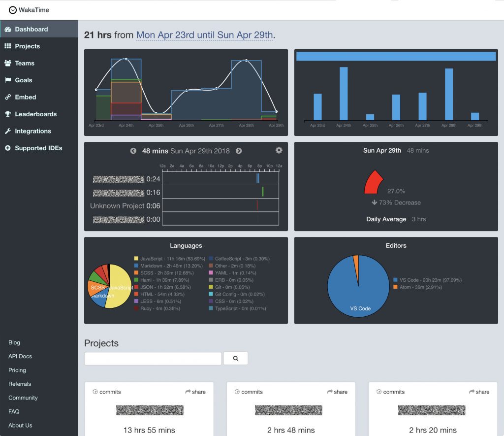504x436 pixels.
Task: Click the Dashboard gauge icon in sidebar
Action: [x=8, y=29]
